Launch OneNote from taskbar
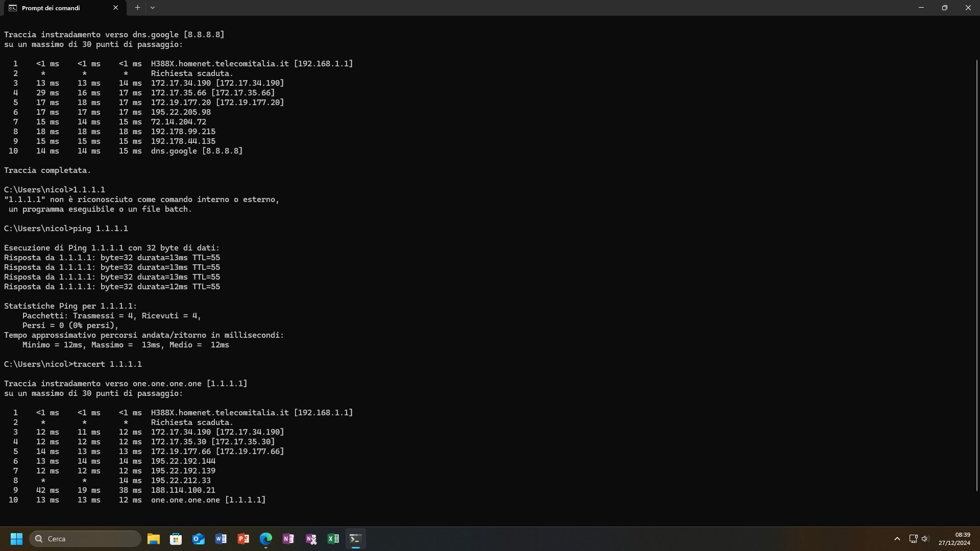 pos(288,539)
